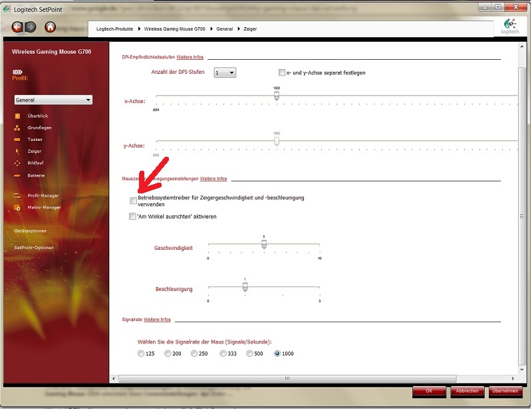Open SetPoint-Optionen in the sidebar

coord(34,248)
